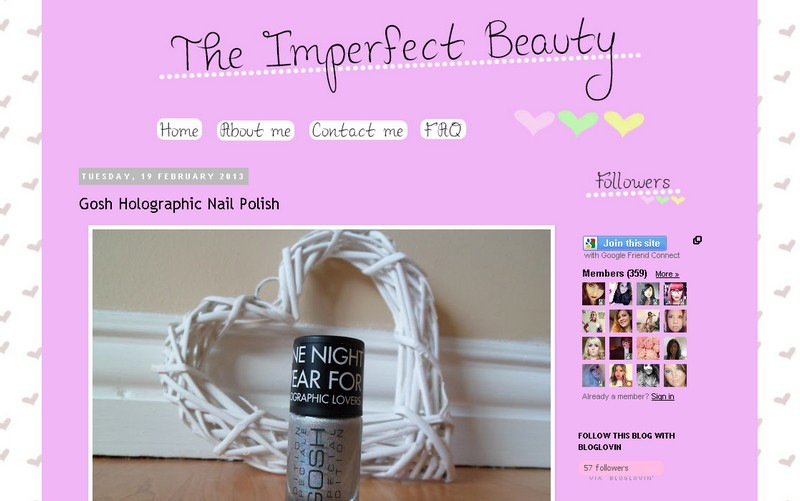Viewport: 800px width, 501px height.
Task: Click the pop-out icon beside Join this site
Action: point(697,240)
